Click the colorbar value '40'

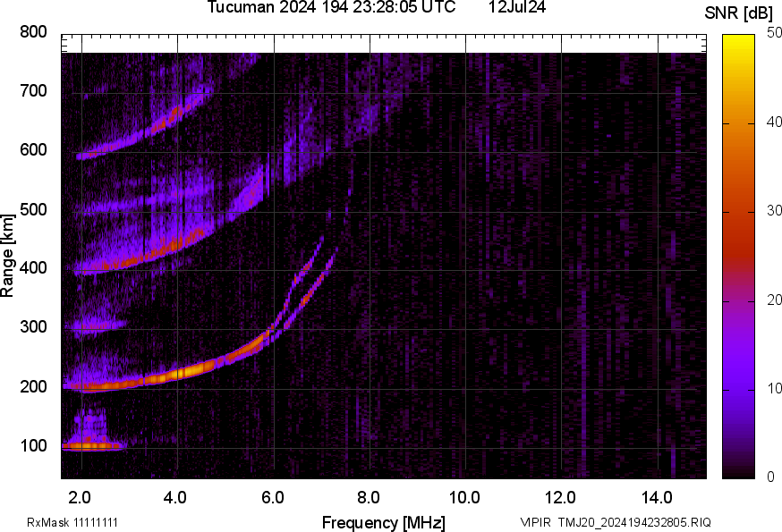[x=774, y=122]
